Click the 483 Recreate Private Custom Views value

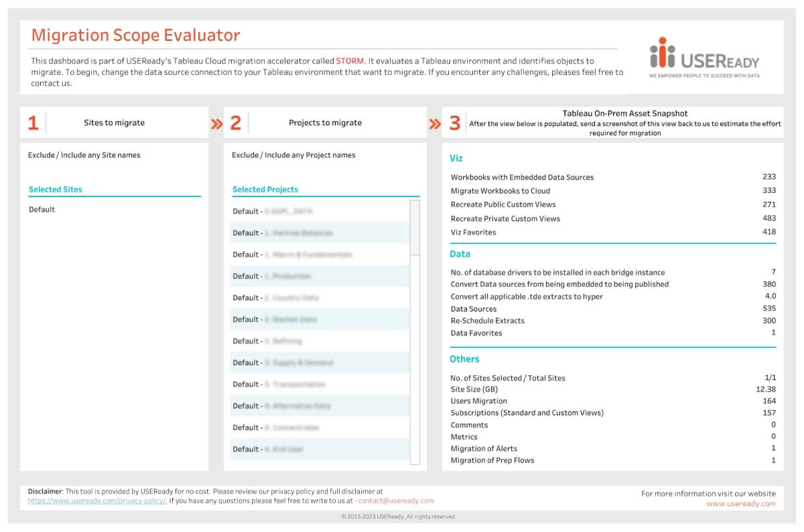tap(769, 218)
